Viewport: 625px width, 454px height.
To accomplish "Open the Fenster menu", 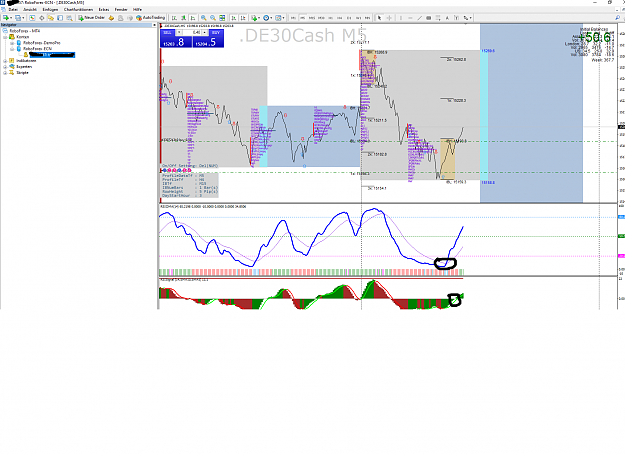I will [x=121, y=10].
